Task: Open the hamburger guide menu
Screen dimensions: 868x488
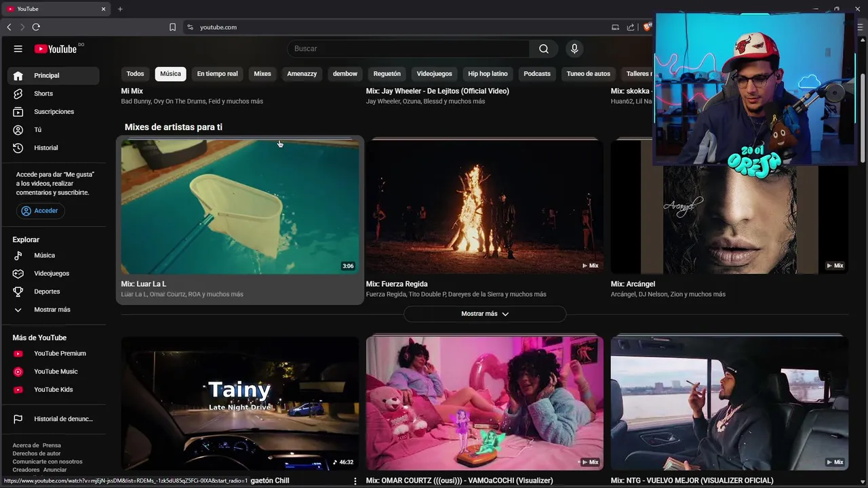Action: click(x=18, y=49)
